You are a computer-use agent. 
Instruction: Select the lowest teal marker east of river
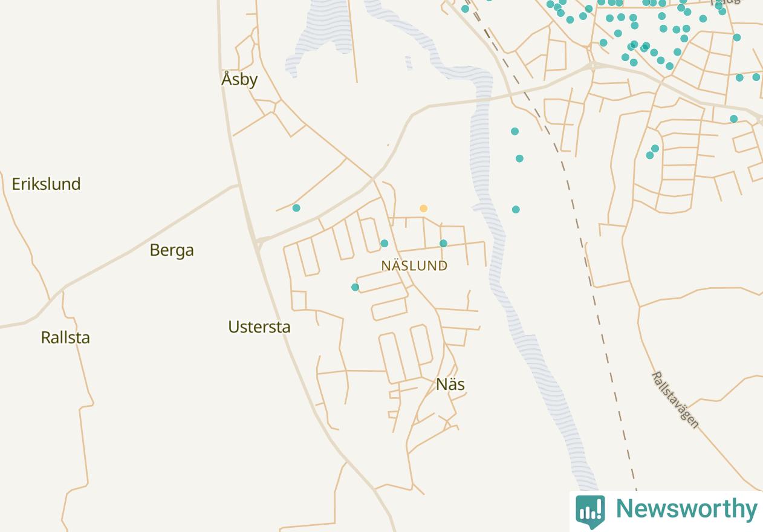(x=516, y=210)
